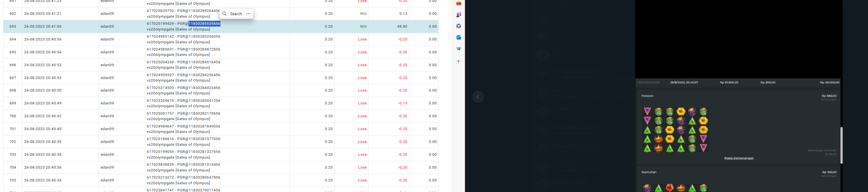Click transaction 617024984647 - PGR@11830281849056
868x192 pixels.
184,126
